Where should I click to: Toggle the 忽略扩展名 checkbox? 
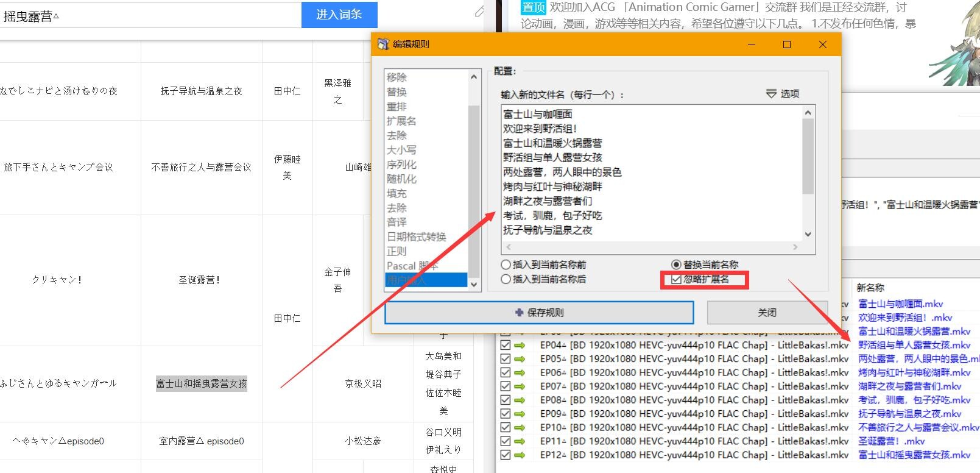click(676, 280)
